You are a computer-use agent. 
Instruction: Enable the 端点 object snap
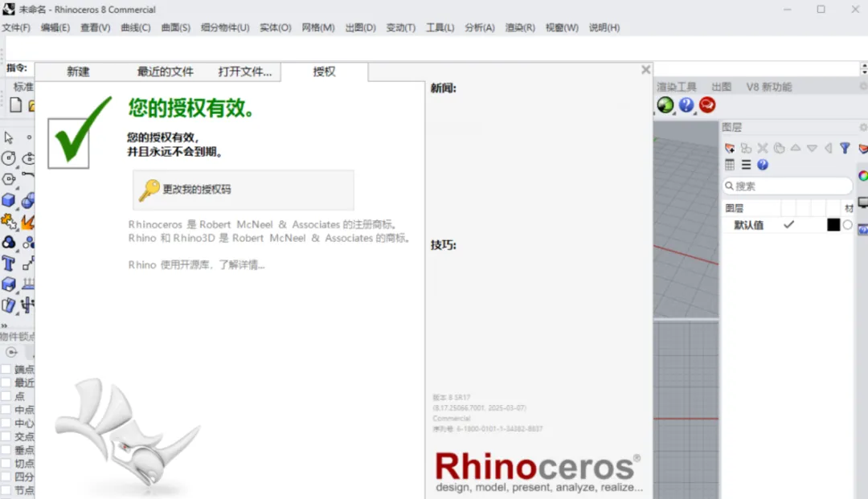(6, 369)
